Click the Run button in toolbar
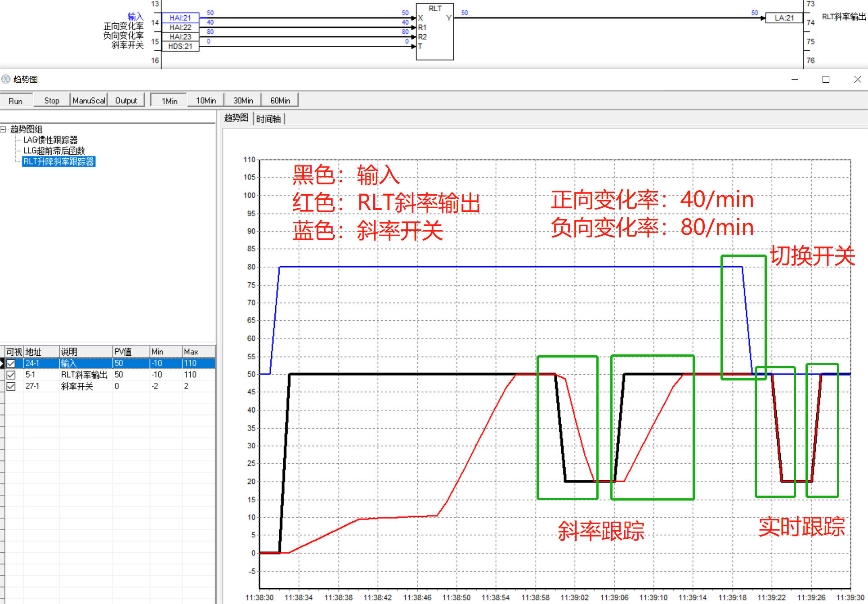This screenshot has width=868, height=604. (16, 101)
